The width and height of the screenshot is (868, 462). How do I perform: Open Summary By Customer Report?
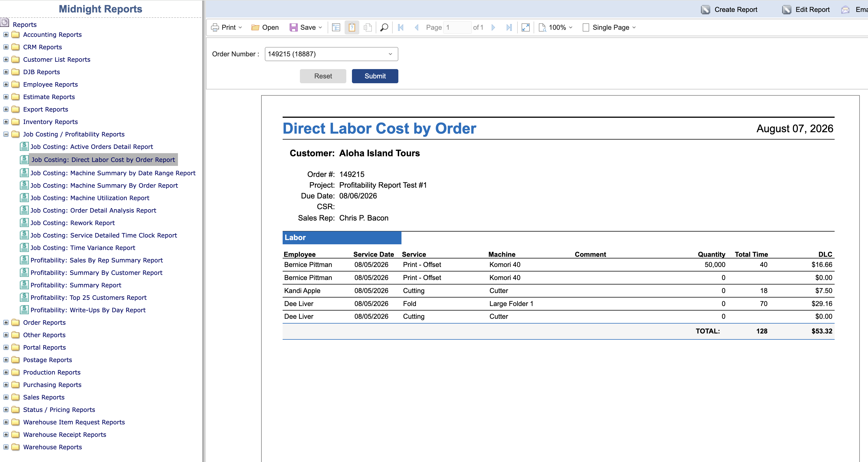(x=96, y=273)
